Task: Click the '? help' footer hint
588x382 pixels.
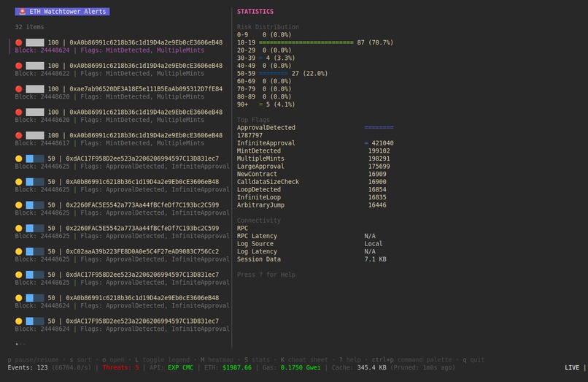Action: [349, 360]
